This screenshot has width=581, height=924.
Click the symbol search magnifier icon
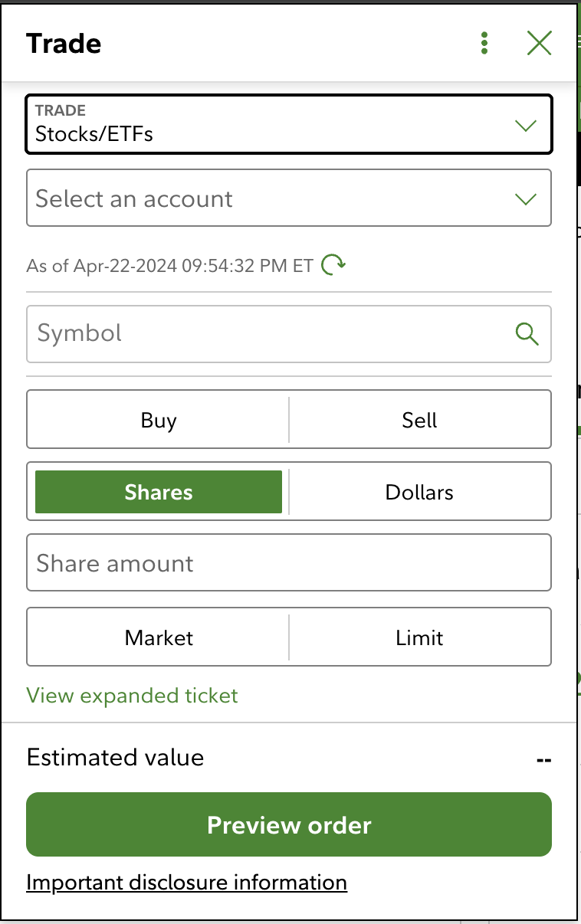click(x=527, y=333)
